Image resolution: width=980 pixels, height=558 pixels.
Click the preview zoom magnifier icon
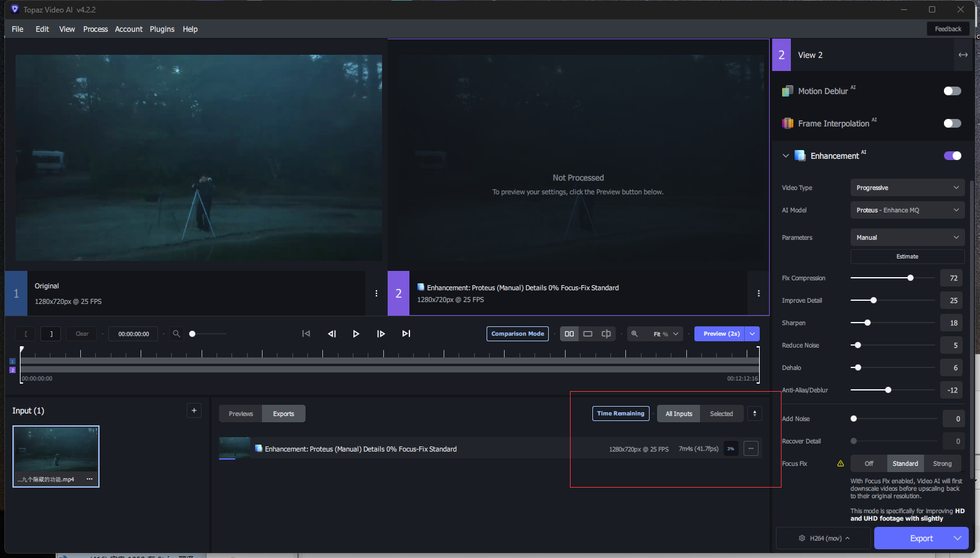tap(635, 334)
